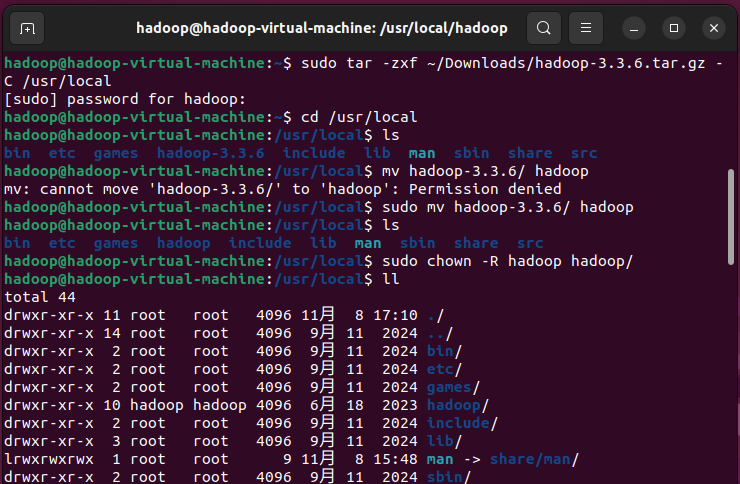Close the terminal window

pyautogui.click(x=714, y=29)
